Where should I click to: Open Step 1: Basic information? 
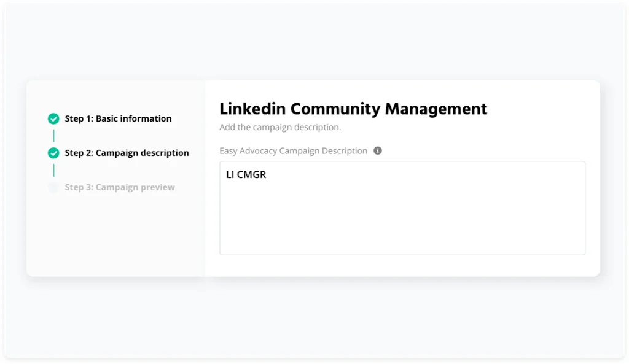click(118, 119)
